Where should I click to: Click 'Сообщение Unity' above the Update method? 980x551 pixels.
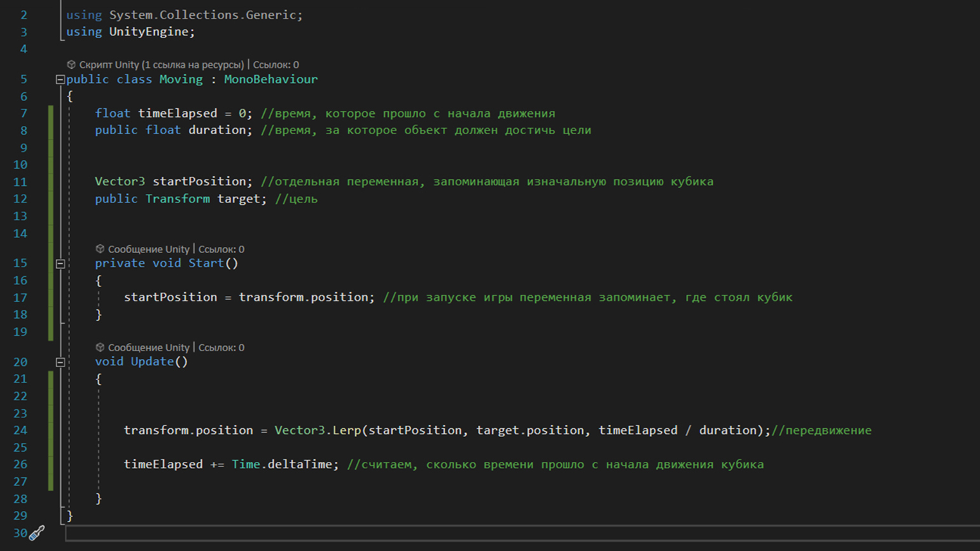[148, 347]
